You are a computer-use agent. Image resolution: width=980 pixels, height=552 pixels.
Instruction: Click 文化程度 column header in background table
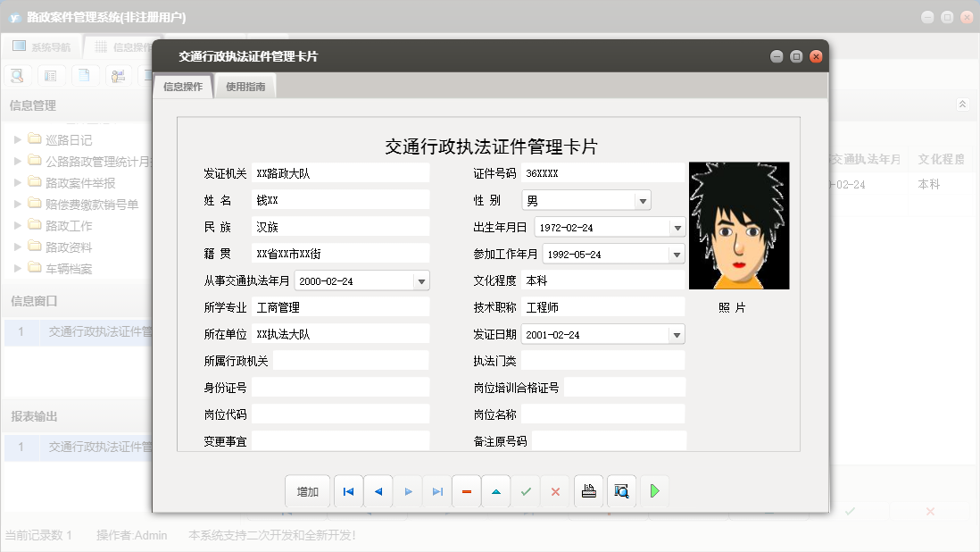(941, 159)
